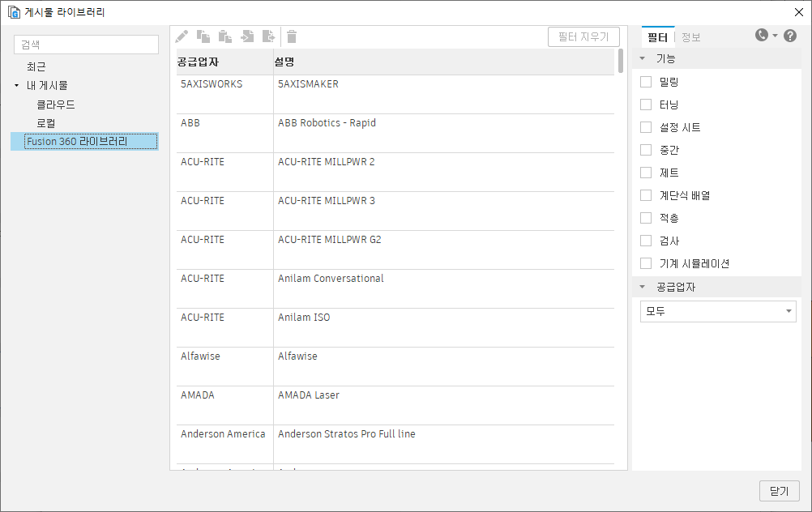Select 최근 in the library tree
The image size is (812, 512).
[x=36, y=66]
